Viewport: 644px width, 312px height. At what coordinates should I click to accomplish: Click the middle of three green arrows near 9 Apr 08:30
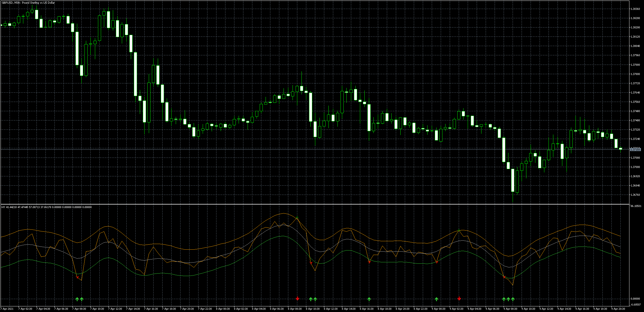(x=508, y=299)
